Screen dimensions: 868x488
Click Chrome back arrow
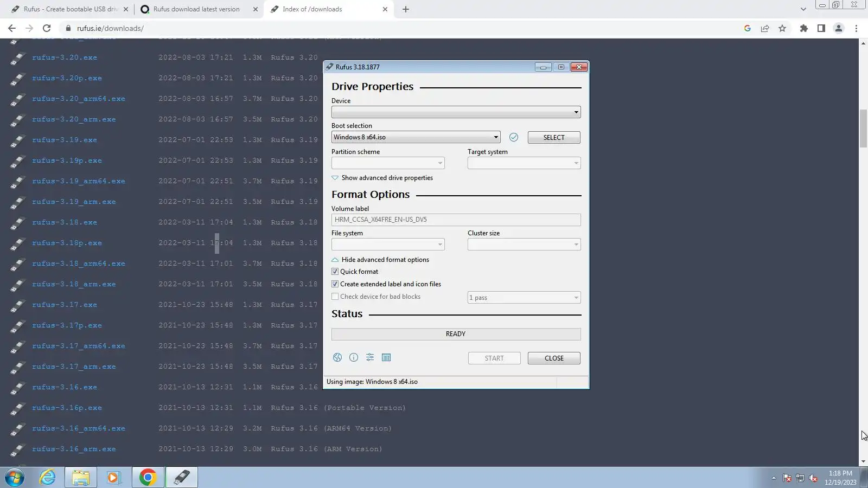point(12,28)
